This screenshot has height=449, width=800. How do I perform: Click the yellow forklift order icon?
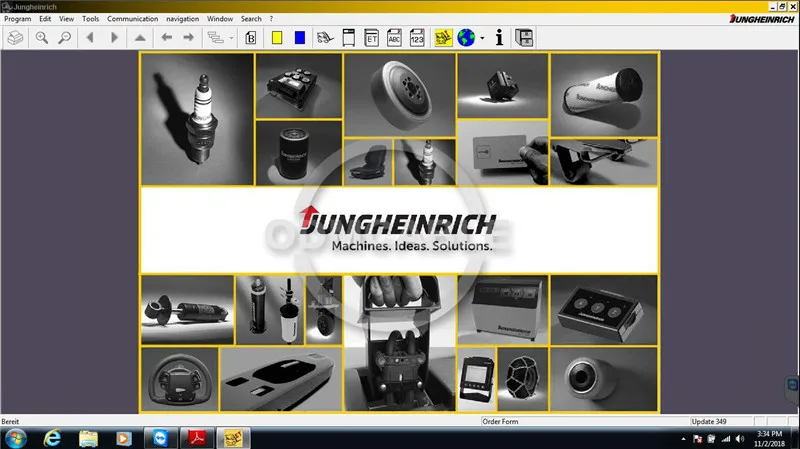click(x=443, y=38)
